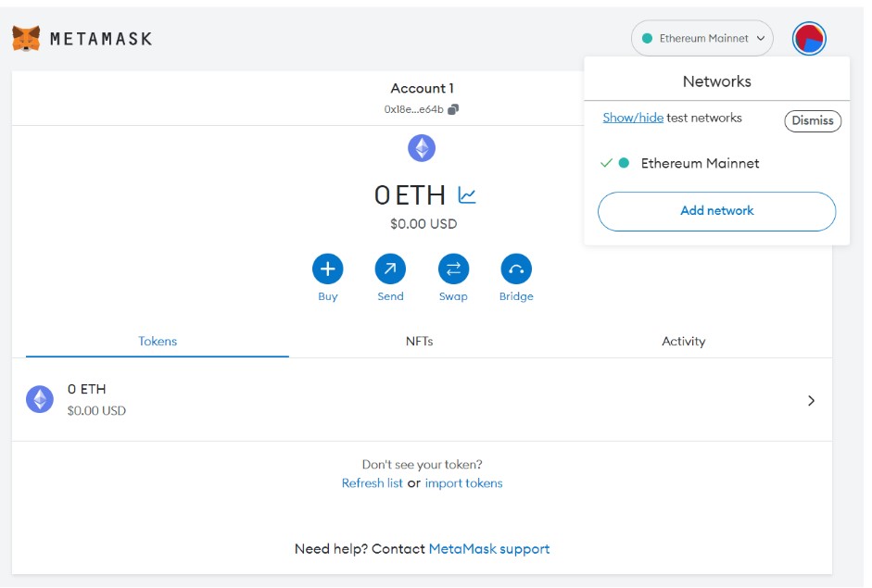Dismiss the test networks notice
This screenshot has width=872, height=588.
[813, 120]
